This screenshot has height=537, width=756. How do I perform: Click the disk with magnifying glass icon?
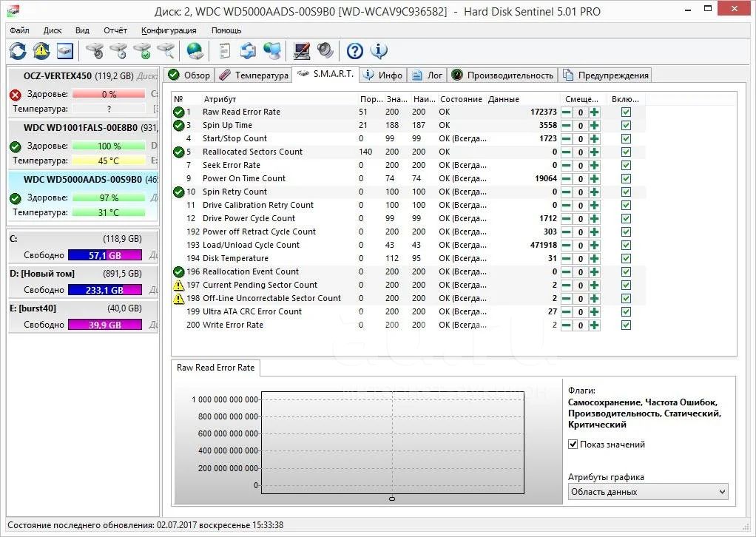tap(166, 50)
